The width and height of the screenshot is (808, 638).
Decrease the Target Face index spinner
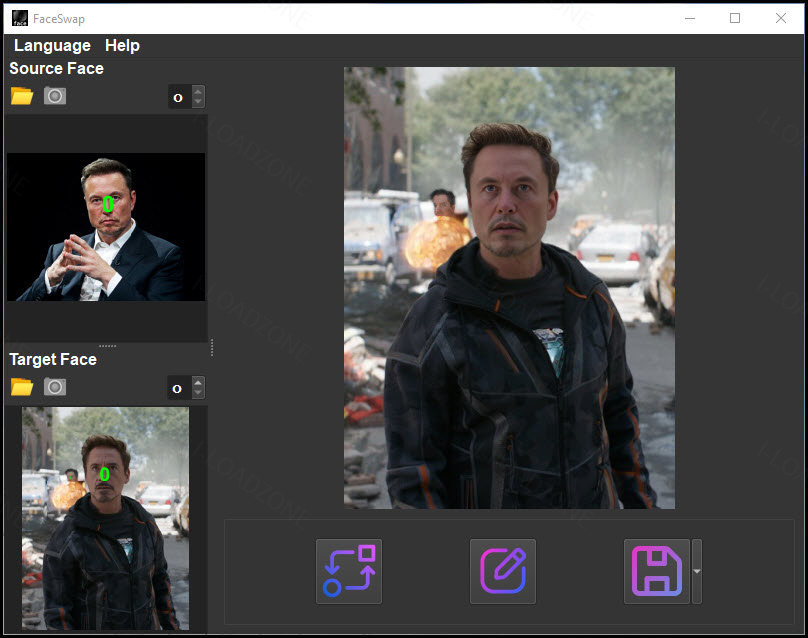tap(198, 393)
